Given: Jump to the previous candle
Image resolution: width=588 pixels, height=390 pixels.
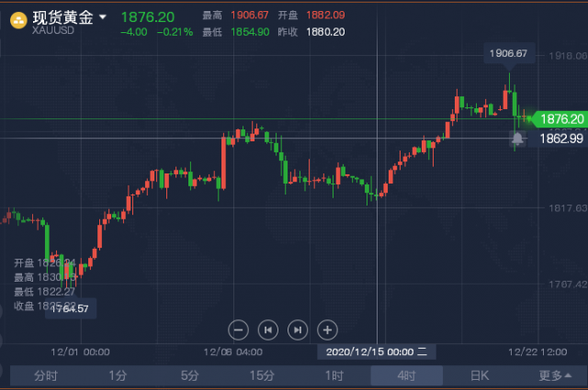Looking at the screenshot, I should [x=268, y=330].
